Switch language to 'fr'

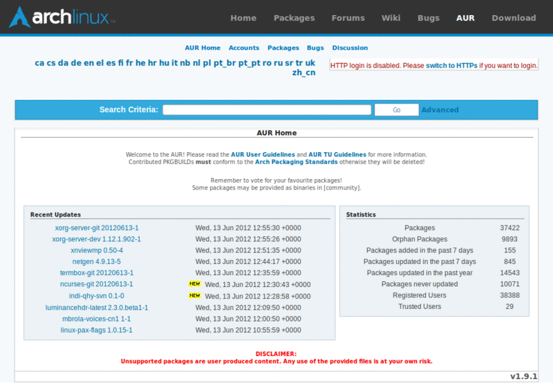click(130, 63)
